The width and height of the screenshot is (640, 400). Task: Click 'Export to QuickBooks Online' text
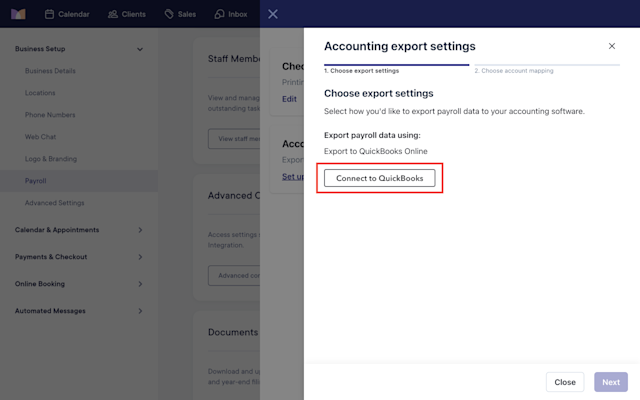(376, 151)
